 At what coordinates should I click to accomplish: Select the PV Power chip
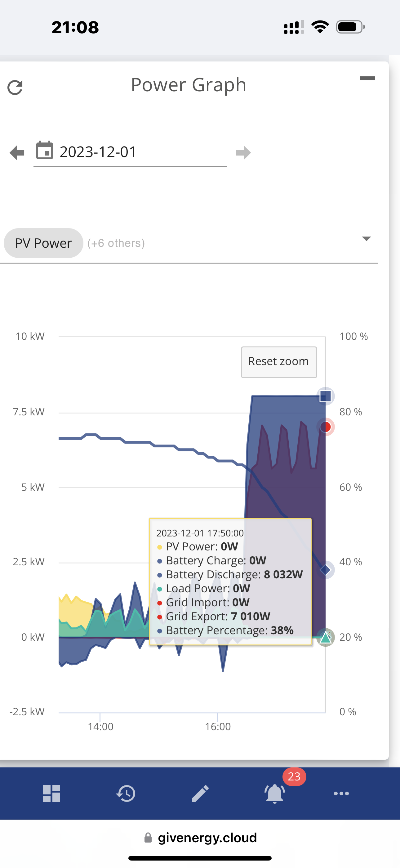click(x=43, y=243)
